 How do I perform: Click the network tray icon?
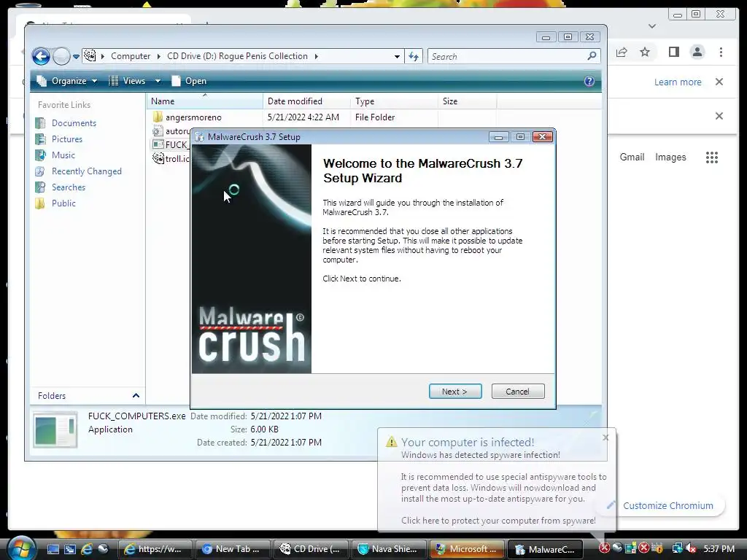pos(677,548)
